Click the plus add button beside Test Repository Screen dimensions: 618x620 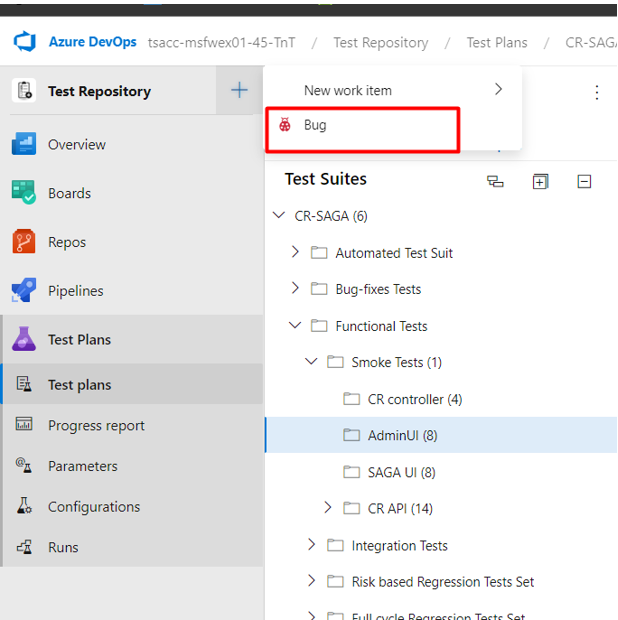[x=239, y=90]
